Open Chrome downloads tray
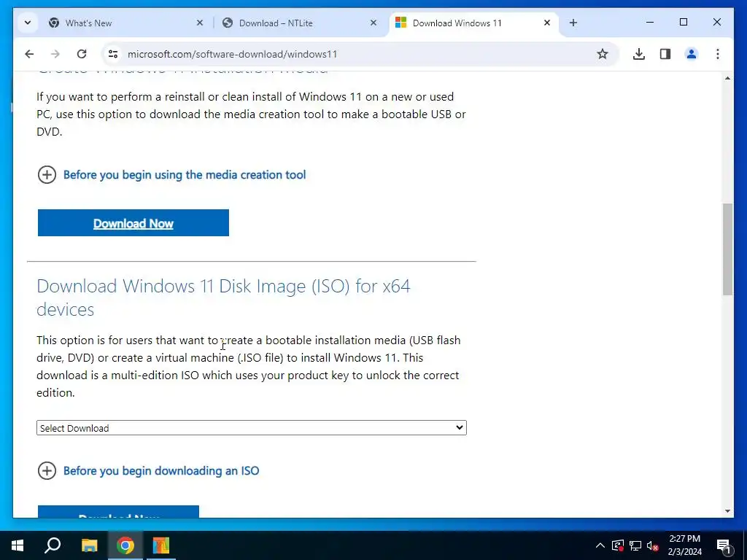This screenshot has height=560, width=747. pyautogui.click(x=639, y=54)
